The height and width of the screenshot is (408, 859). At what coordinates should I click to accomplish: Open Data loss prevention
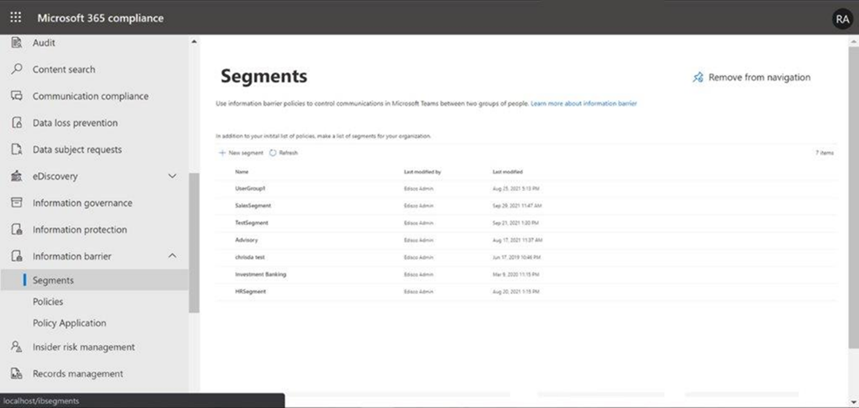point(75,123)
